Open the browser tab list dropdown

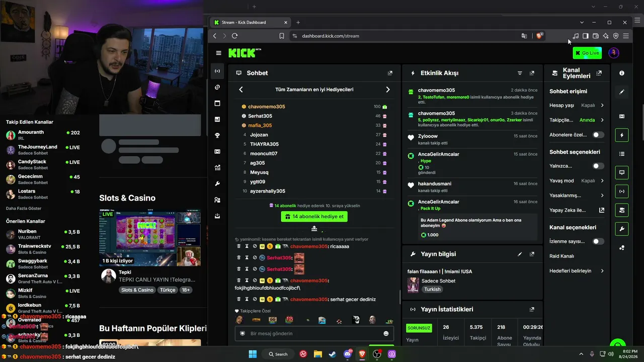coord(582,22)
